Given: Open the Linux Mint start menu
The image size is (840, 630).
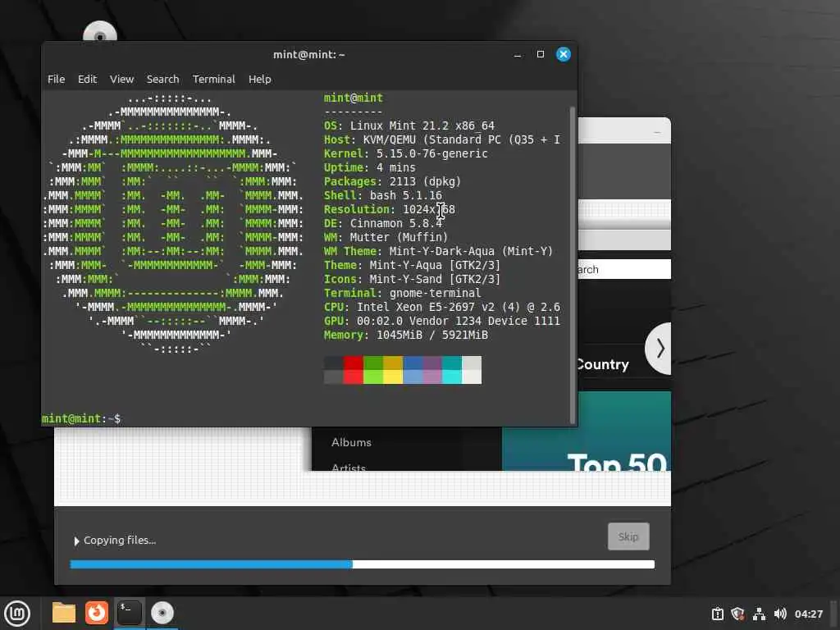Looking at the screenshot, I should pyautogui.click(x=17, y=614).
